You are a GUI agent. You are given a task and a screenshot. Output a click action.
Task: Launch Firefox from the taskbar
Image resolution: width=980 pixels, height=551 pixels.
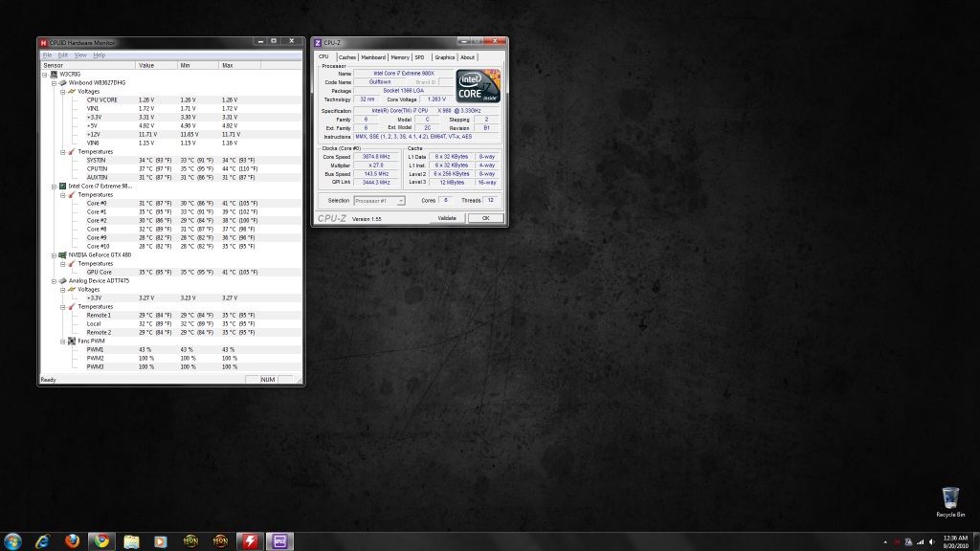coord(72,541)
